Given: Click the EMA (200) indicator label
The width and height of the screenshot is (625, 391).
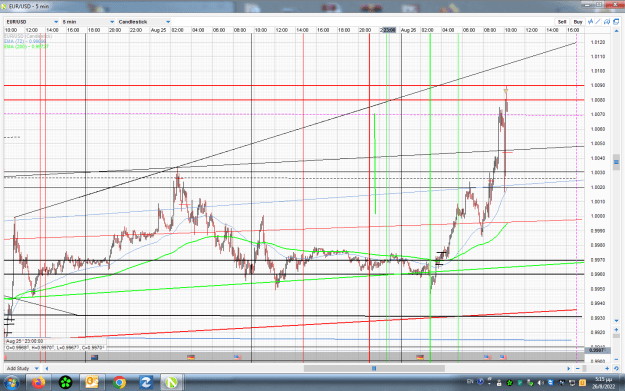Looking at the screenshot, I should 26,47.
